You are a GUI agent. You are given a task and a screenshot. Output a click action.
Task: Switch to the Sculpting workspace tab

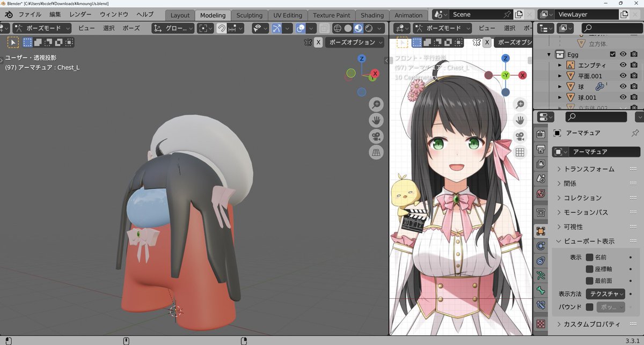click(x=250, y=16)
